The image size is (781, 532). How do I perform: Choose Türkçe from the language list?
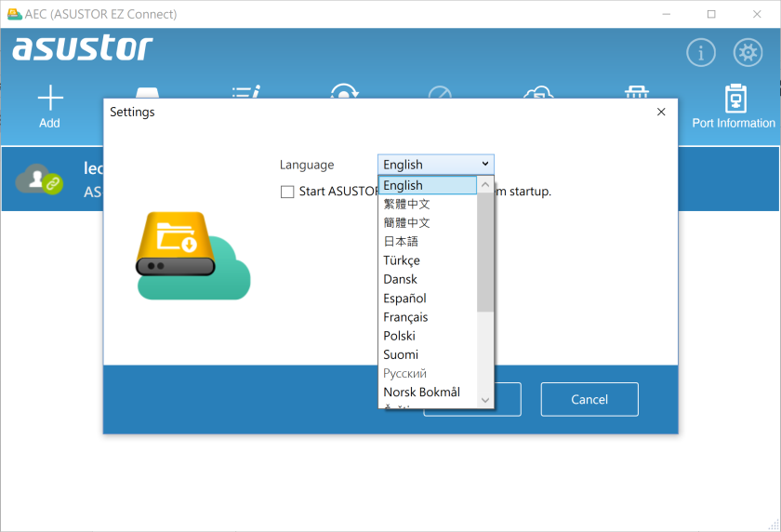click(428, 260)
